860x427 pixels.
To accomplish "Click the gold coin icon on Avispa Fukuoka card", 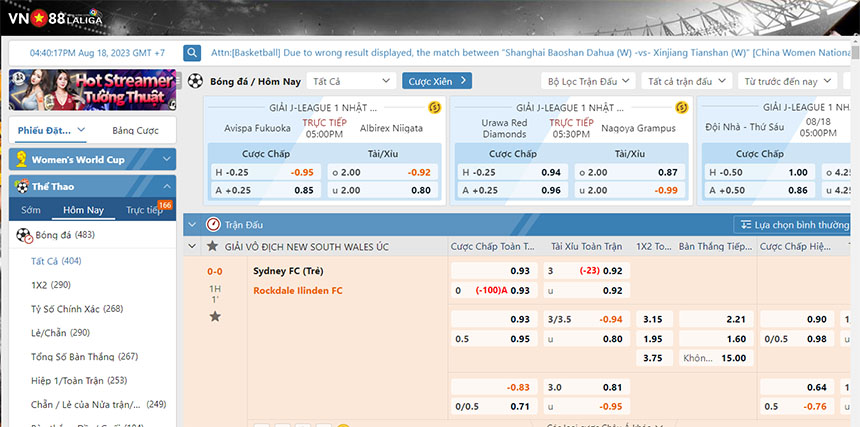I will point(434,107).
